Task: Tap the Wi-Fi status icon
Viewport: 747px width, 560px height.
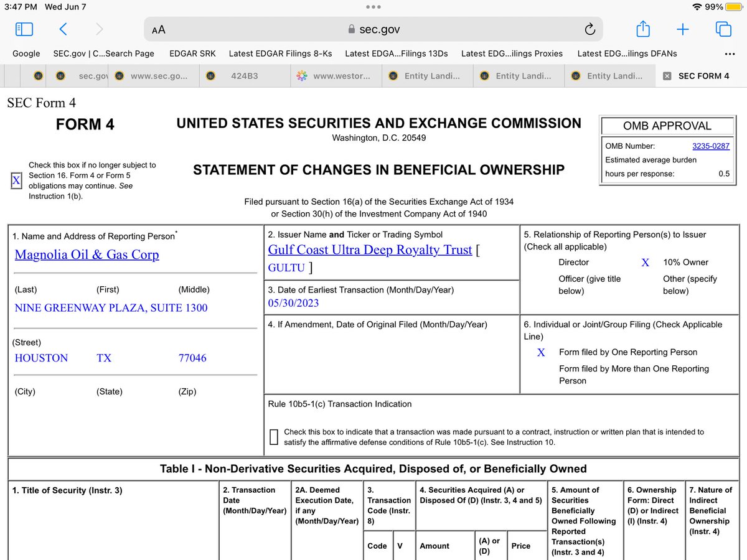Action: [x=697, y=7]
